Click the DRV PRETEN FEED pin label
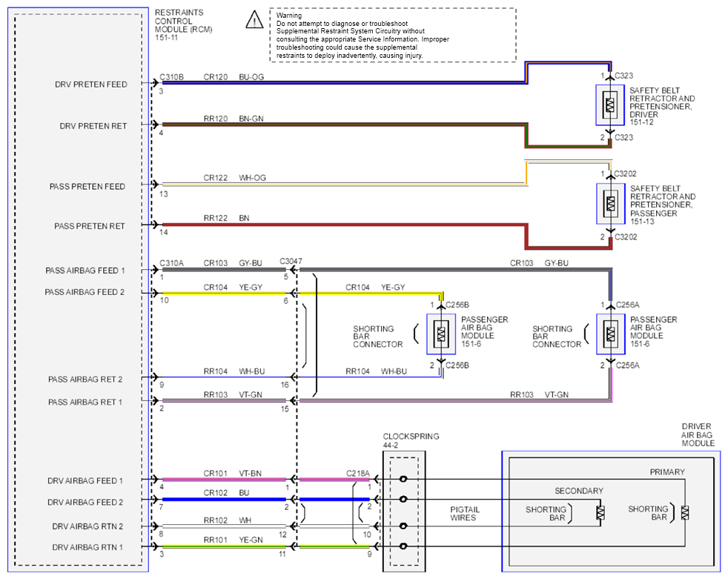 [91, 85]
